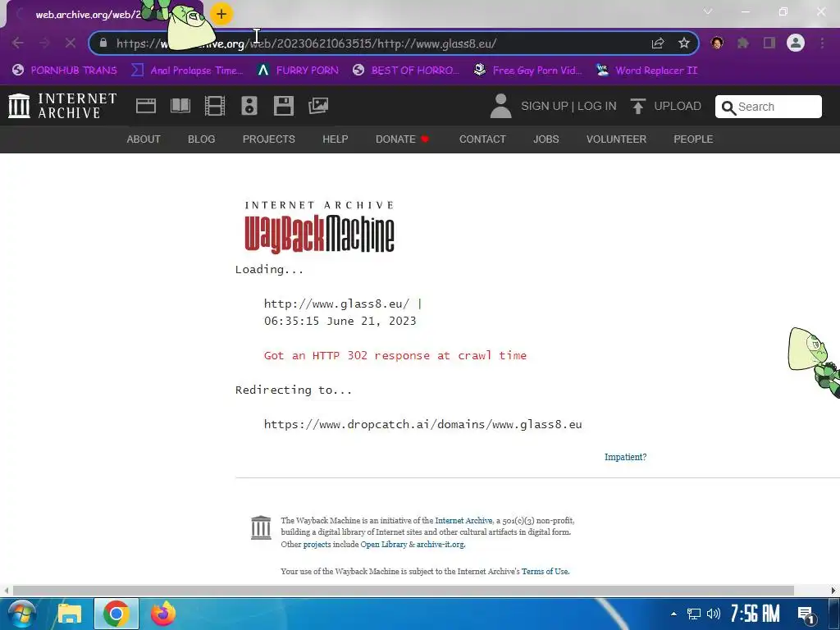Open the projects footer link
Viewport: 840px width, 630px height.
tap(317, 545)
